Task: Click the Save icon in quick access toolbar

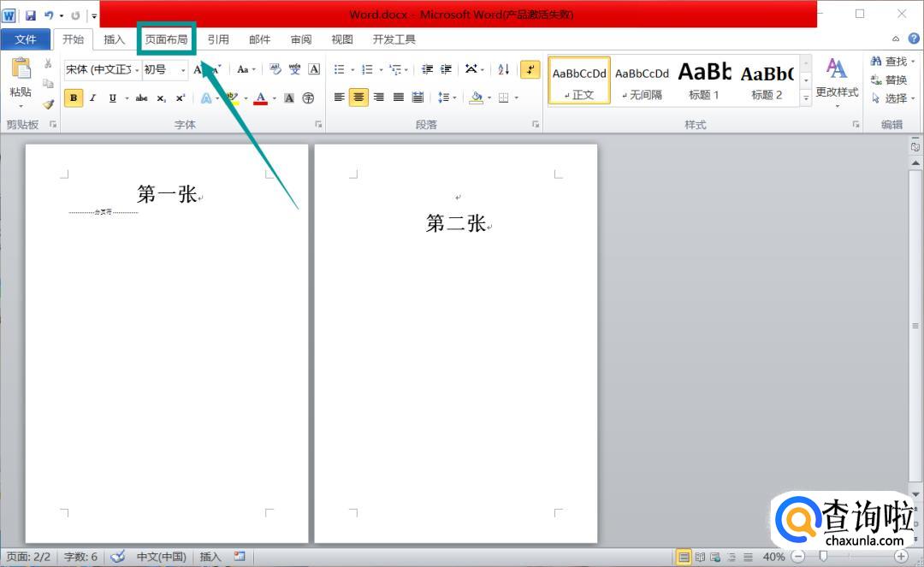Action: point(30,15)
